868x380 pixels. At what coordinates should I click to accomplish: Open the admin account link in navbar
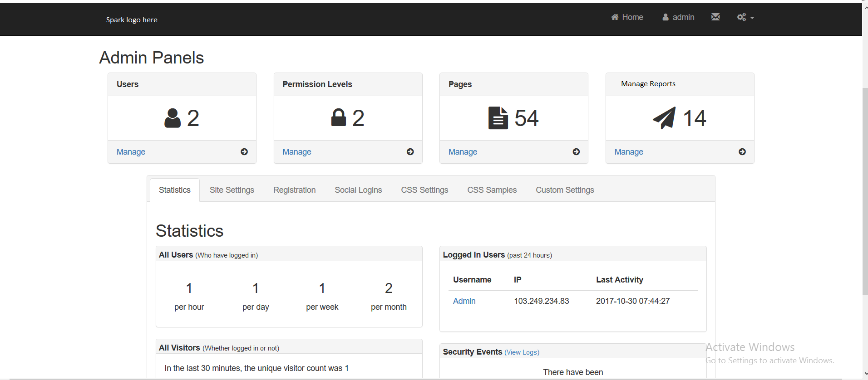678,17
